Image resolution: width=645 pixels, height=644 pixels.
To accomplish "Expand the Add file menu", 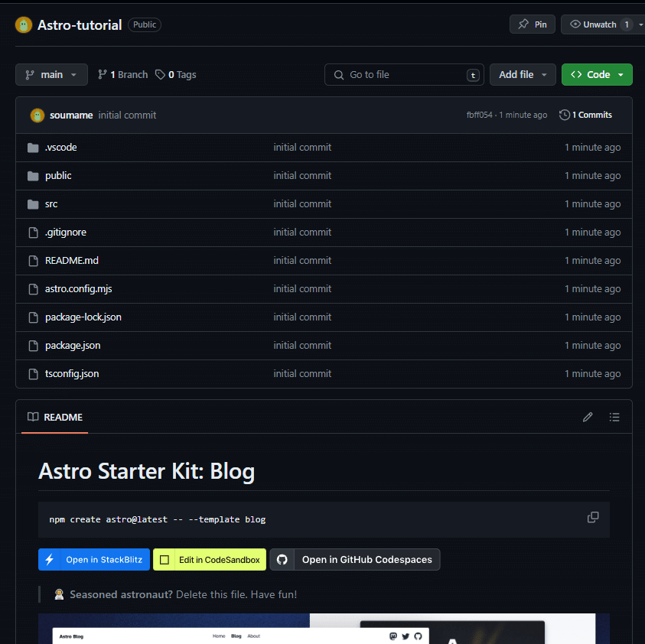I will 523,75.
